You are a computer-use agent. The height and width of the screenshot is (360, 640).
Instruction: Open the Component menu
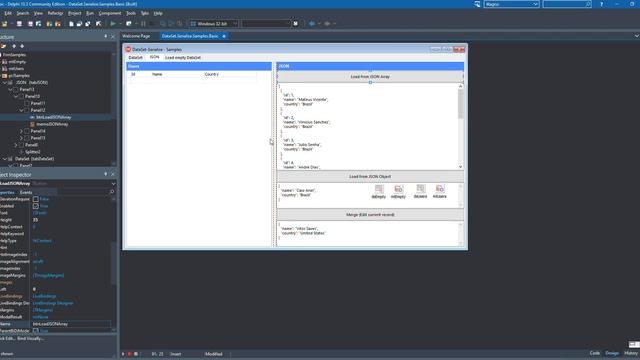pos(110,13)
